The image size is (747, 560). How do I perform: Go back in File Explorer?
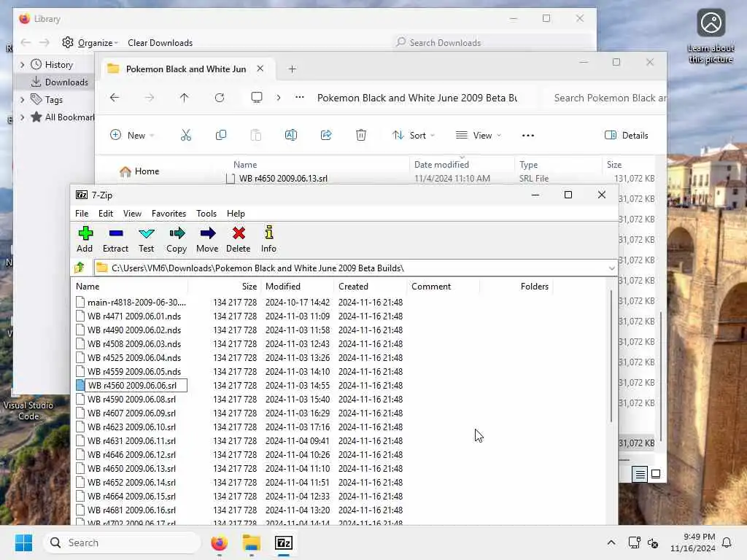(x=115, y=98)
